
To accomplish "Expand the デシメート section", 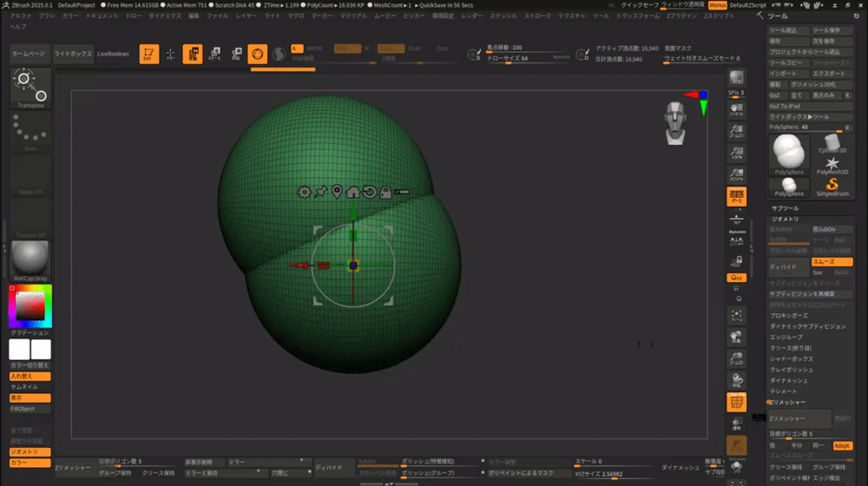I will 783,391.
